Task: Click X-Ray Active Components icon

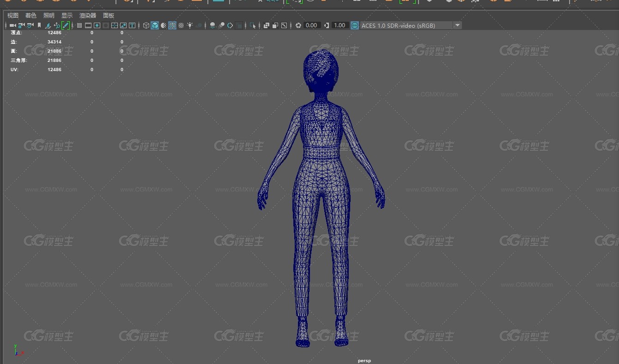Action: pyautogui.click(x=275, y=25)
